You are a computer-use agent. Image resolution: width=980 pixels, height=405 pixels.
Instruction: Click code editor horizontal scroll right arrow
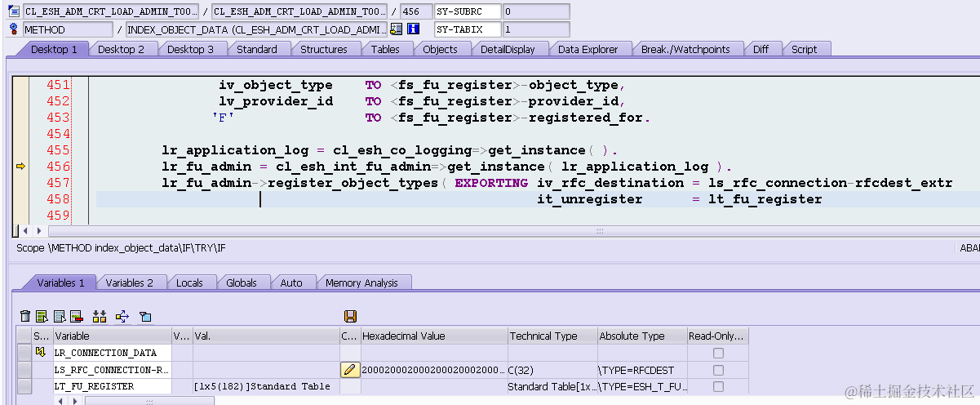pyautogui.click(x=38, y=231)
